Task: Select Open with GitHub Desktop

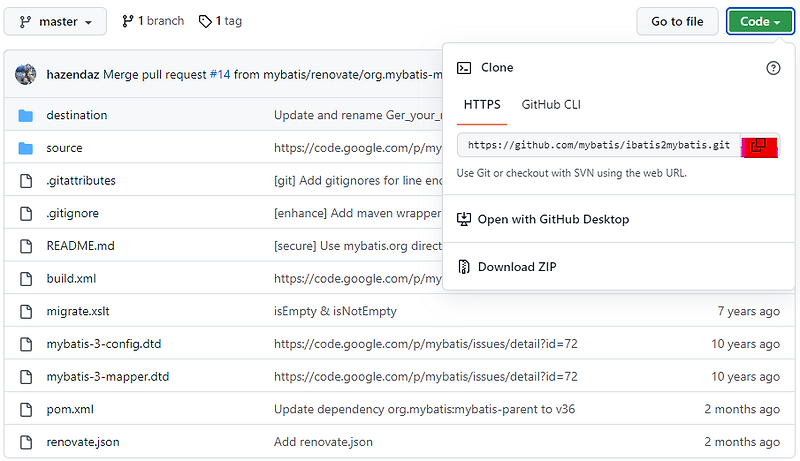Action: click(553, 219)
